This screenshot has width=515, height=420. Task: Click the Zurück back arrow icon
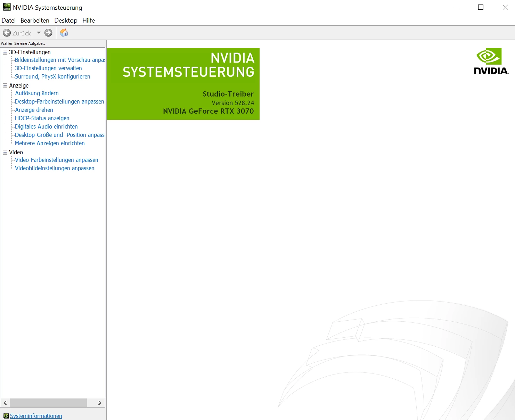tap(7, 33)
